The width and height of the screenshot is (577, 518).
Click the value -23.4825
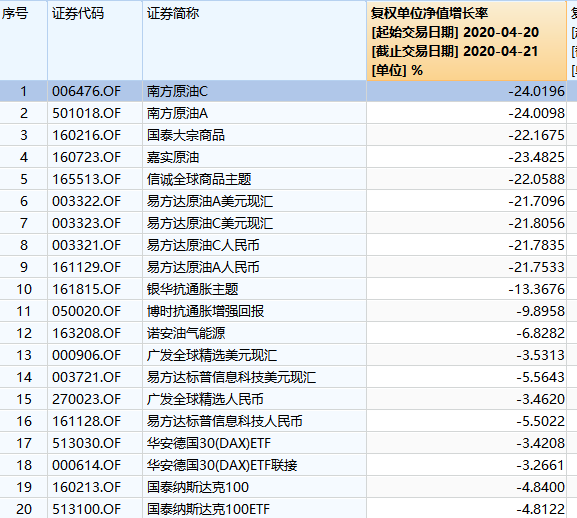tap(537, 157)
